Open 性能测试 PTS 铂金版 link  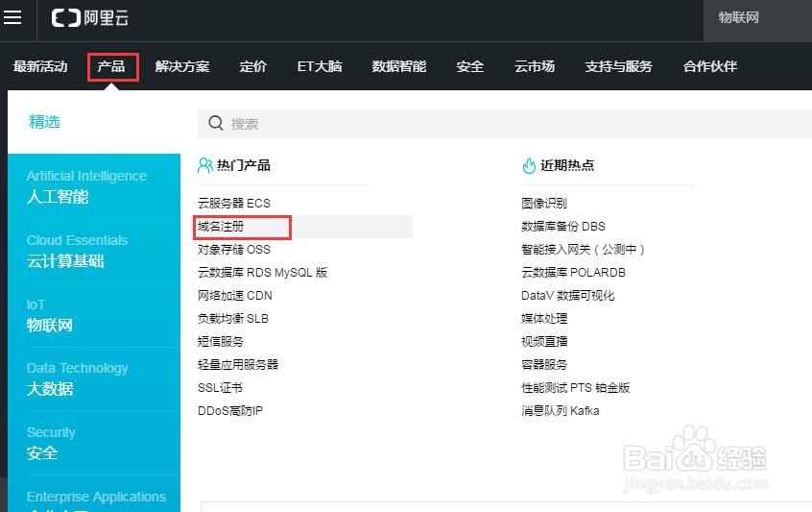(576, 388)
